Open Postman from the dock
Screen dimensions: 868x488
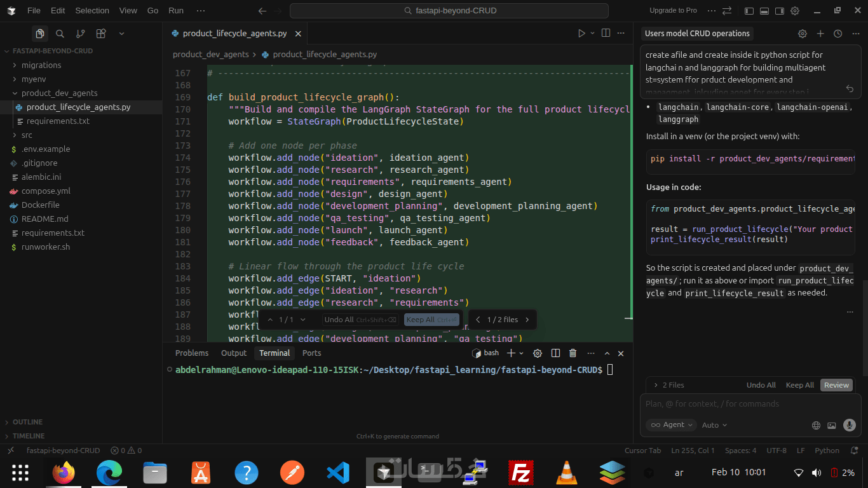[x=292, y=473]
